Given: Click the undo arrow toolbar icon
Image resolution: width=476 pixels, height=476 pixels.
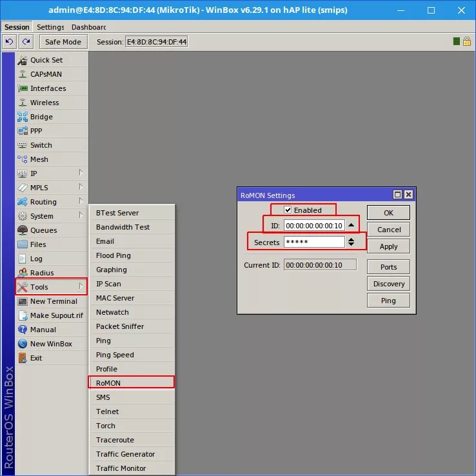Looking at the screenshot, I should (x=10, y=41).
